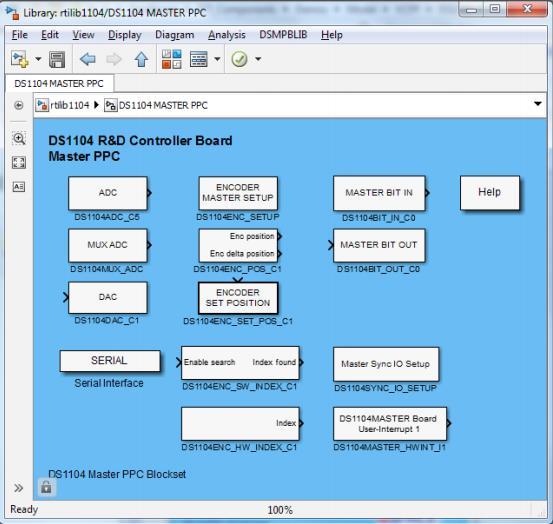553x524 pixels.
Task: Select the DS1104 MASTER PPC tab
Action: click(59, 84)
